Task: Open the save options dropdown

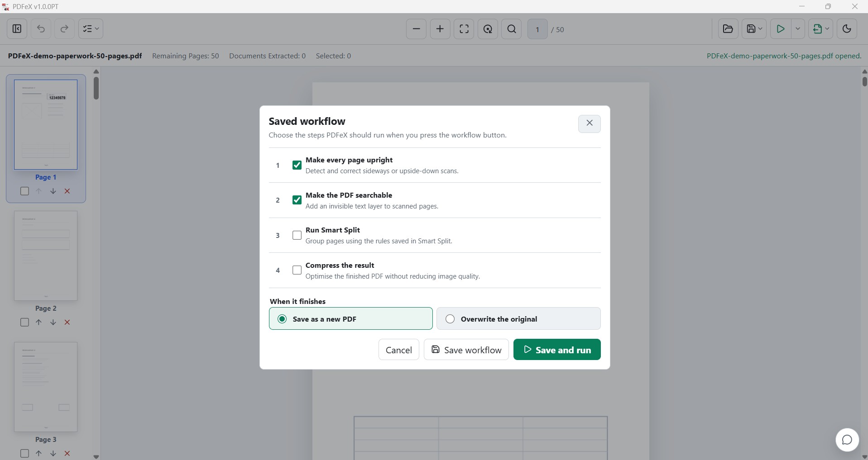Action: pos(754,29)
